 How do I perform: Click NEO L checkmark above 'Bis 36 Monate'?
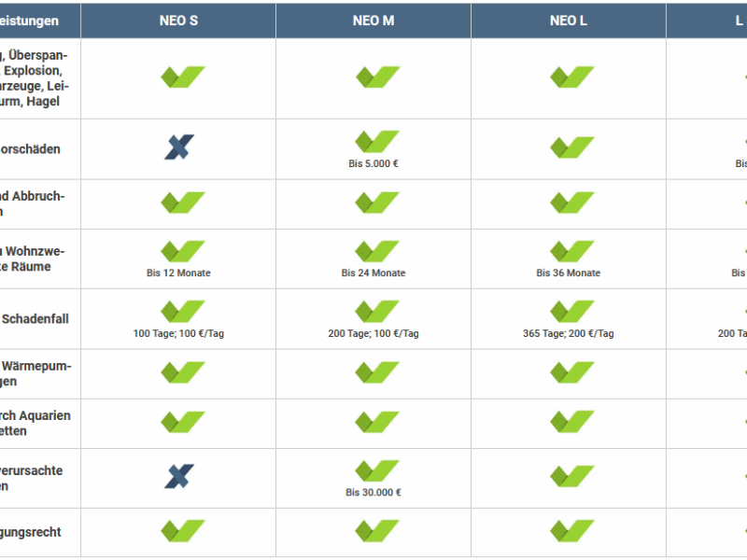point(571,251)
